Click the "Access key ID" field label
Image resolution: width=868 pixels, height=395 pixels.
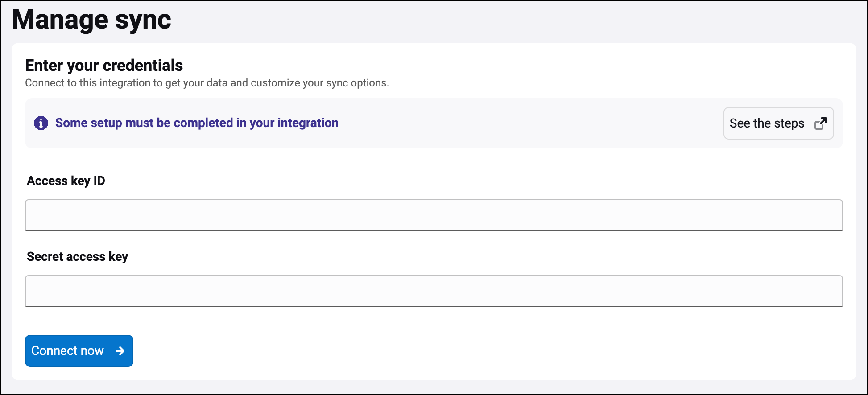(x=66, y=181)
